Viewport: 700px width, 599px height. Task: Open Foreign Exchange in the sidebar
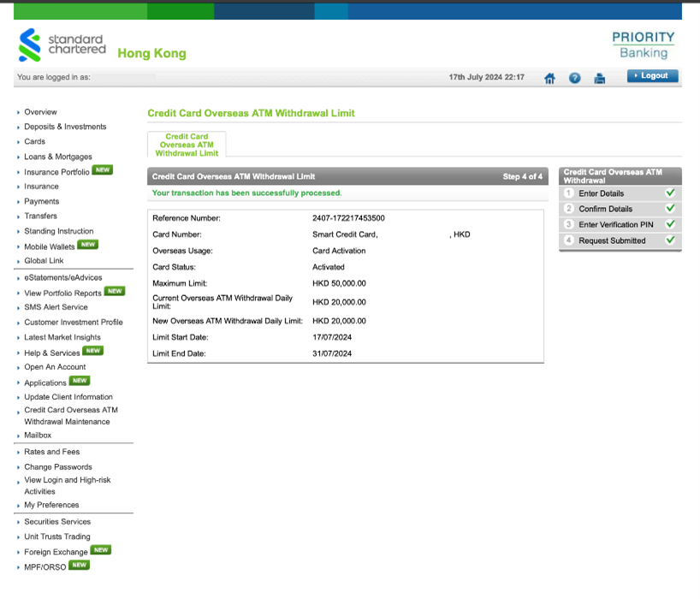click(x=56, y=552)
